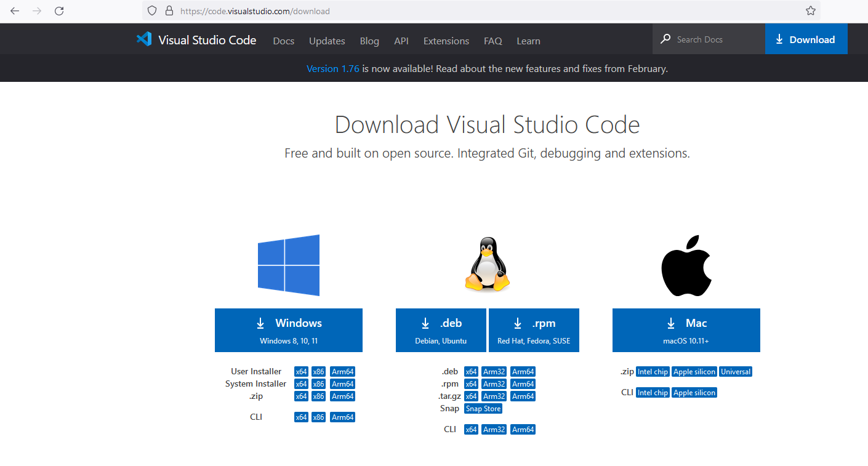Bookmark page with star icon
Image resolution: width=868 pixels, height=466 pixels.
pos(811,10)
